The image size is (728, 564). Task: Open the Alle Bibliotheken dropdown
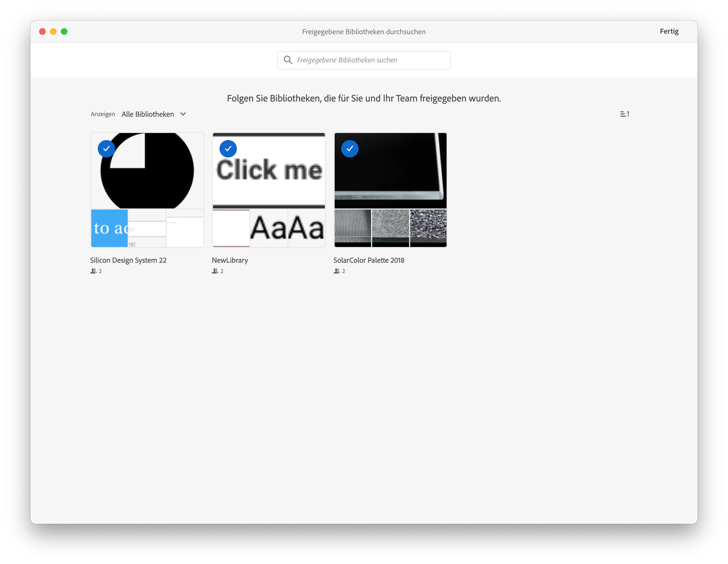coord(148,114)
